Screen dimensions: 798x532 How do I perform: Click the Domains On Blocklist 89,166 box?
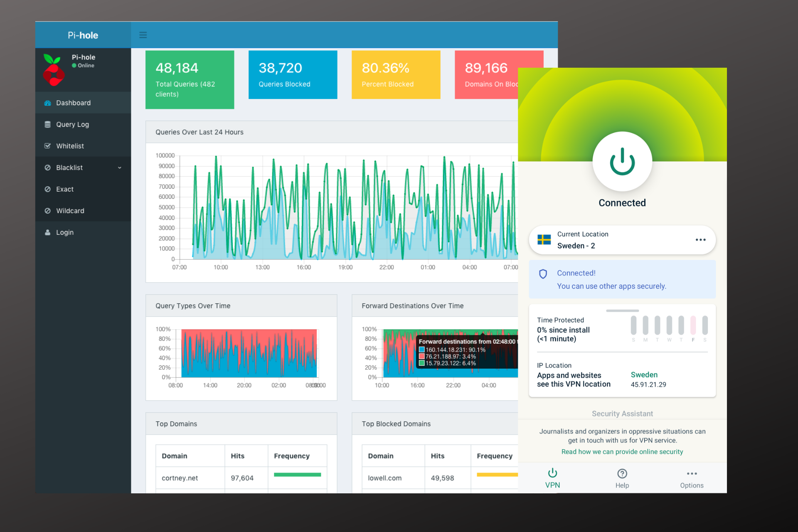coord(486,75)
